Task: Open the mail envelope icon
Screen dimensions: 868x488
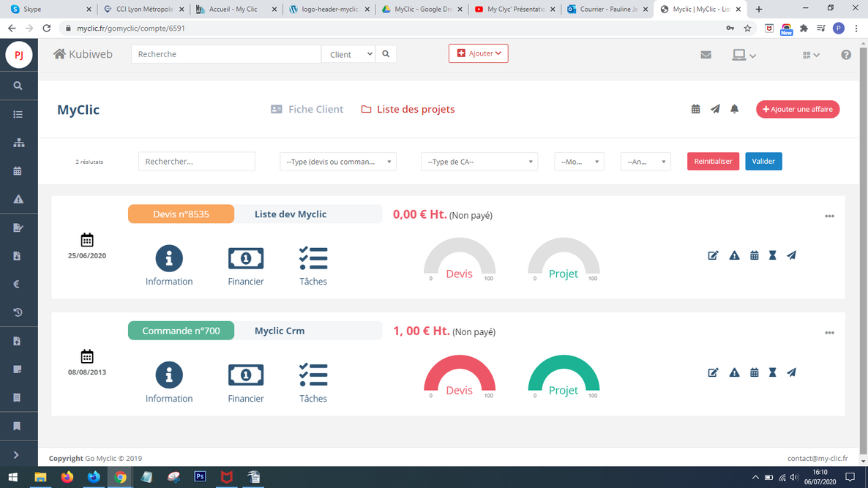Action: click(706, 55)
